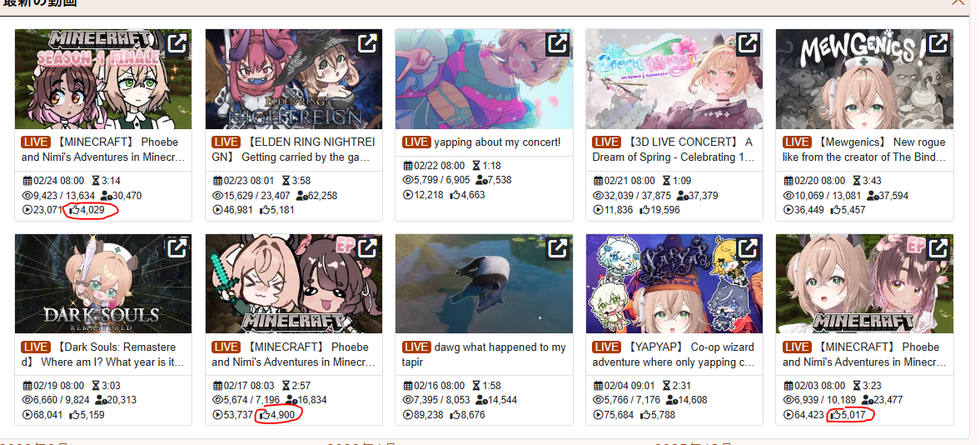Click the YAPYAP wizard adventure thumbnail
This screenshot has height=445, width=980.
pos(674,283)
